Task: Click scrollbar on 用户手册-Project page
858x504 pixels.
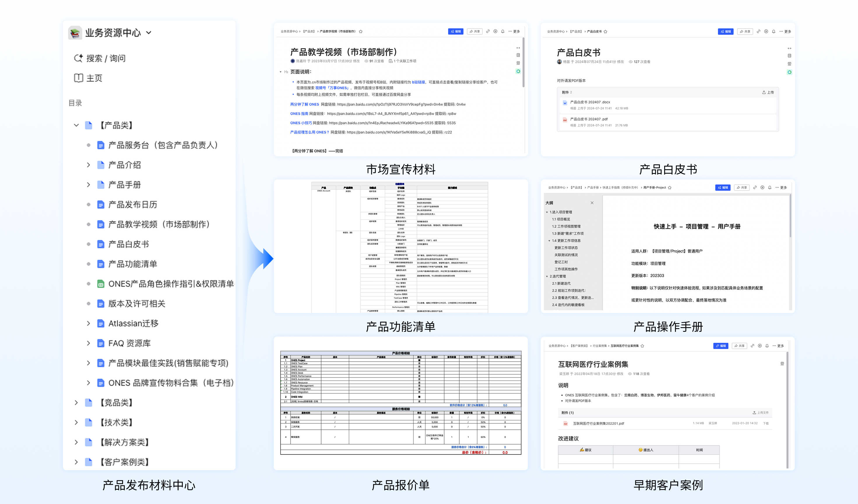Action: coord(790,216)
